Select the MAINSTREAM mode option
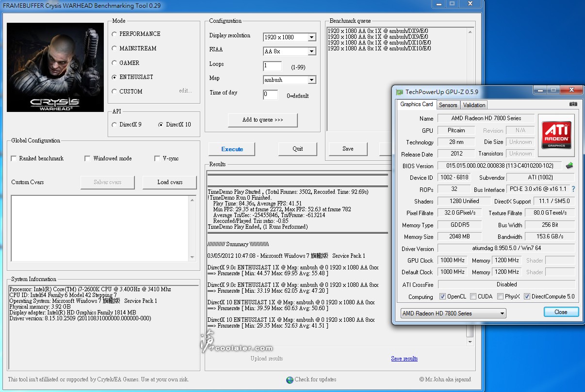Viewport: 585px width, 392px height. click(114, 48)
